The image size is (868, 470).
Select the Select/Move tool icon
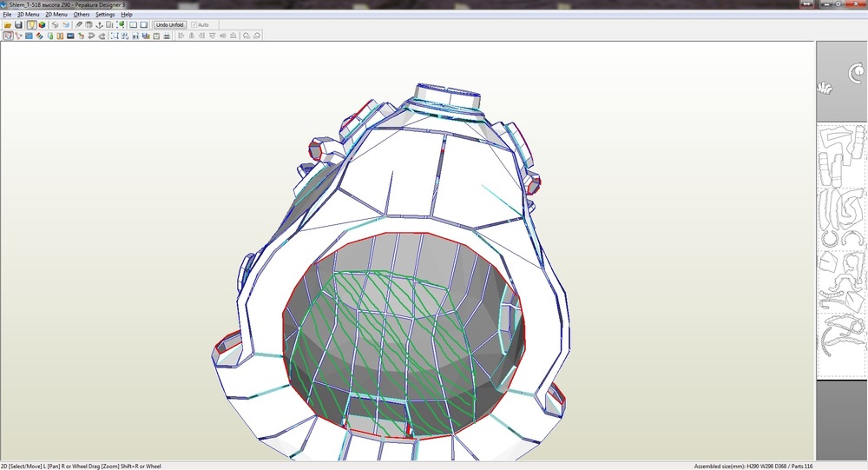click(x=8, y=36)
